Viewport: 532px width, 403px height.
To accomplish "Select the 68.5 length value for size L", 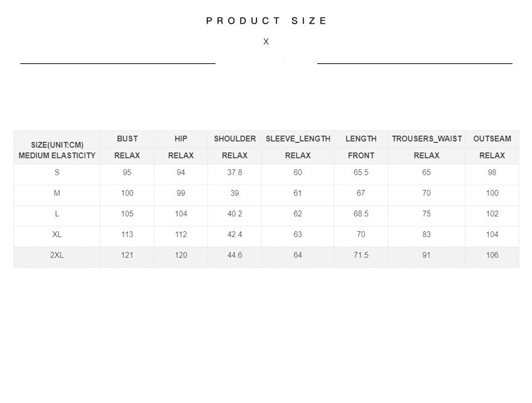I will [361, 214].
